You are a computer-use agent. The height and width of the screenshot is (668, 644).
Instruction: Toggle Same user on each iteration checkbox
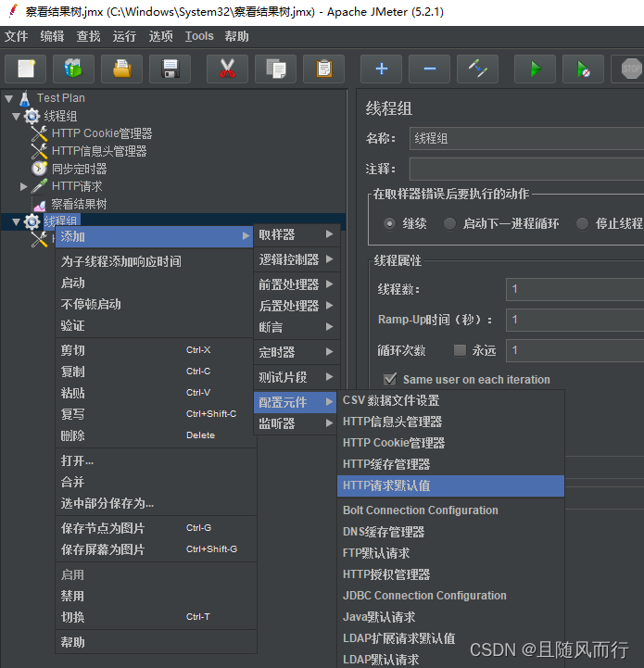pos(390,379)
